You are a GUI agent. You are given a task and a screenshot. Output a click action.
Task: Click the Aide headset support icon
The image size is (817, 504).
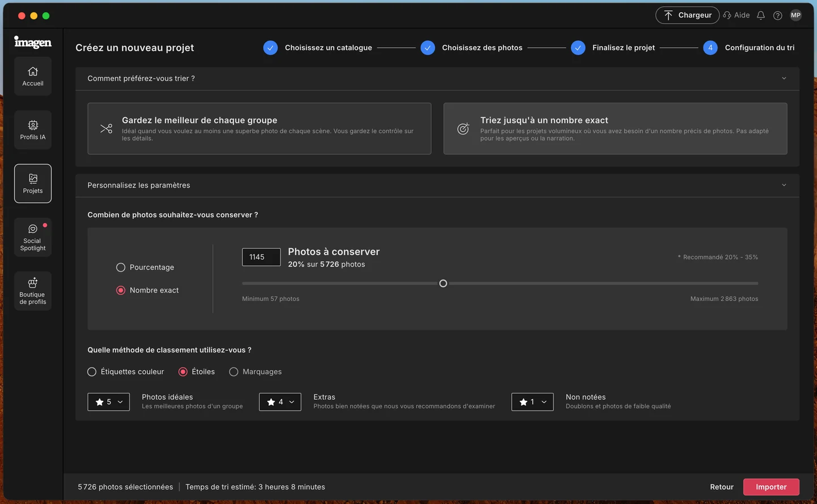pyautogui.click(x=727, y=15)
